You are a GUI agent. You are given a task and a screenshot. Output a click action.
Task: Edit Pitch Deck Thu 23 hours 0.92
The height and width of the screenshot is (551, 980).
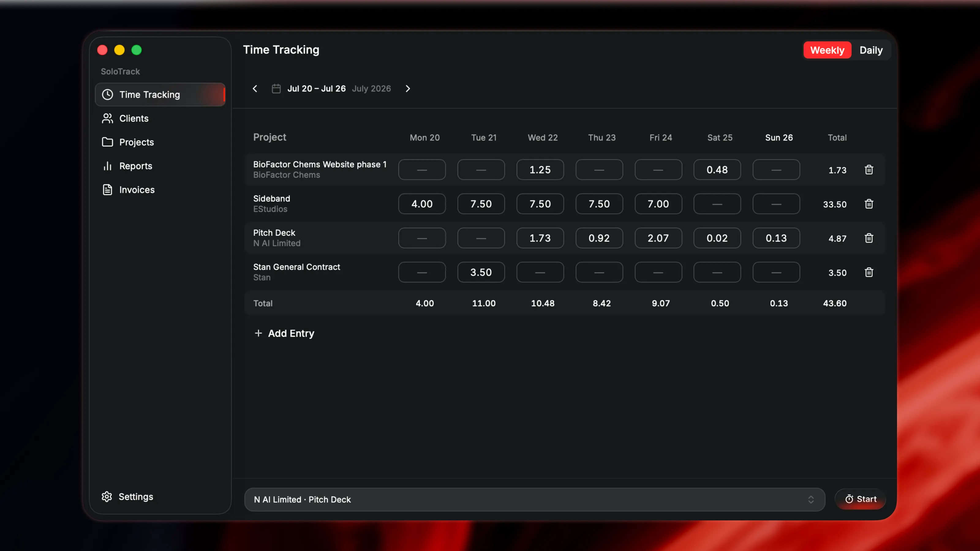pos(599,238)
